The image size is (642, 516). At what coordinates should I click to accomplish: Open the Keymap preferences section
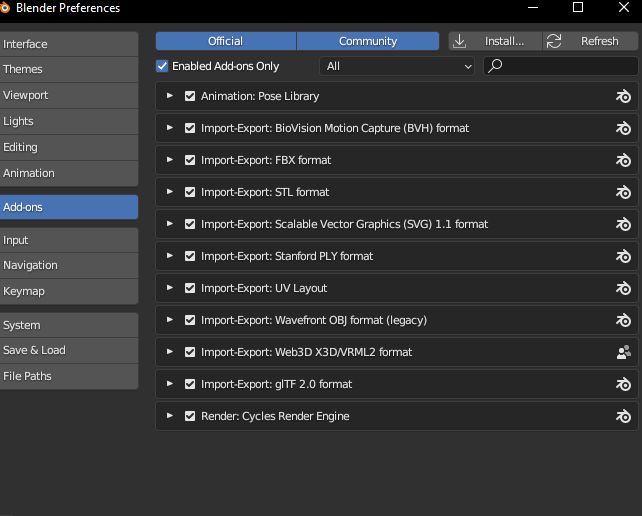tap(68, 291)
